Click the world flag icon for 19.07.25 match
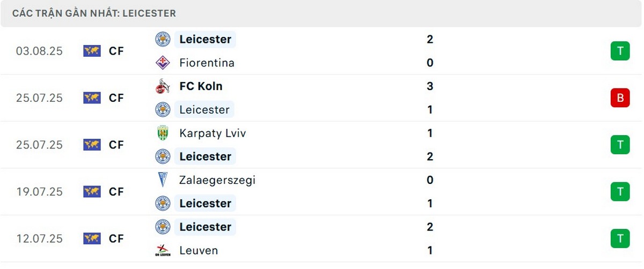 pos(92,191)
